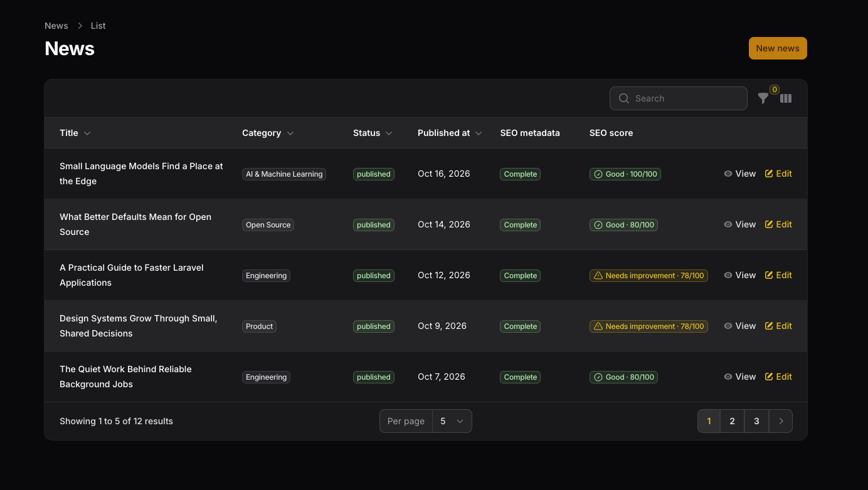Viewport: 868px width, 490px height.
Task: Edit the Design Systems Grow article
Action: (x=778, y=326)
